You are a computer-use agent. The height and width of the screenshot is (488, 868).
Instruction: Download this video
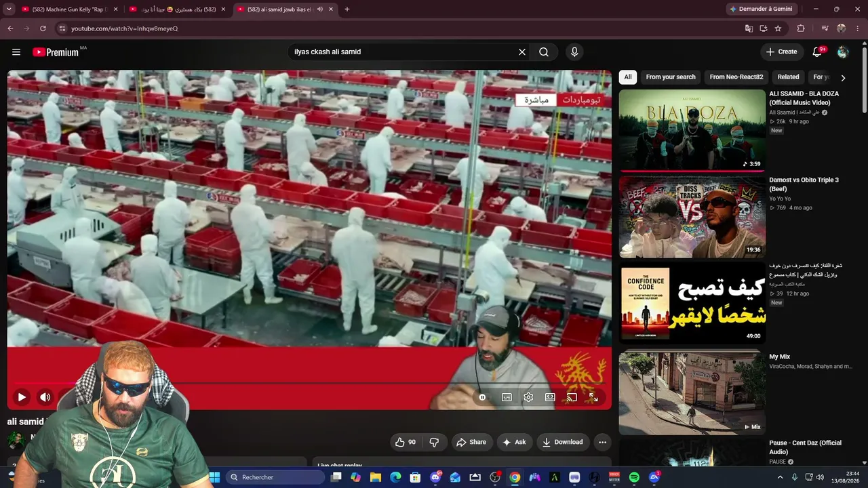(x=562, y=442)
